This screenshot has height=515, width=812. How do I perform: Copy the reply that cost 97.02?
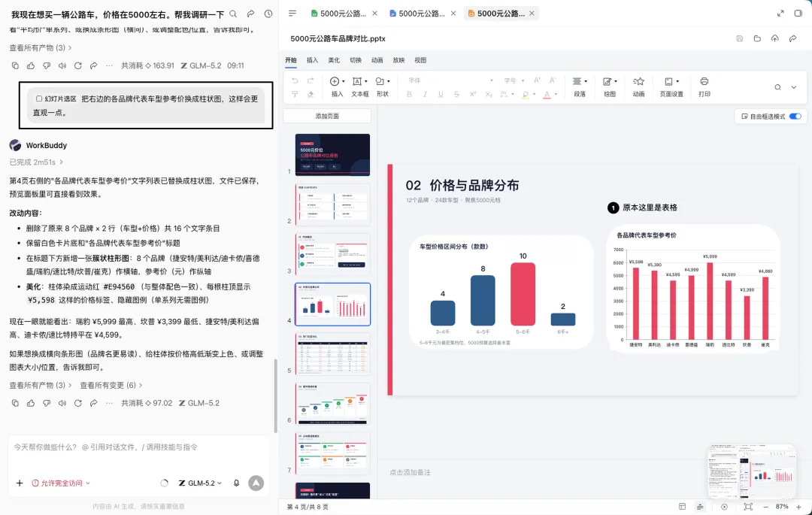click(15, 403)
